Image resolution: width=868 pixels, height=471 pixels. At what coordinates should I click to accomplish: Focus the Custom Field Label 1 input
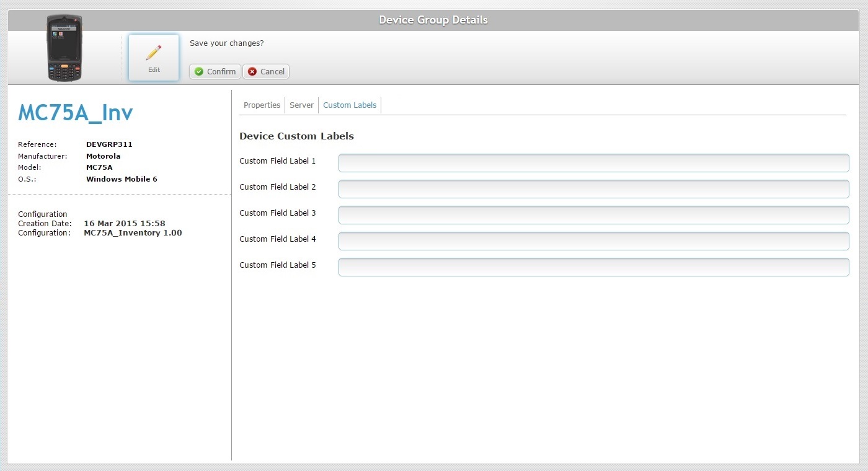point(593,163)
